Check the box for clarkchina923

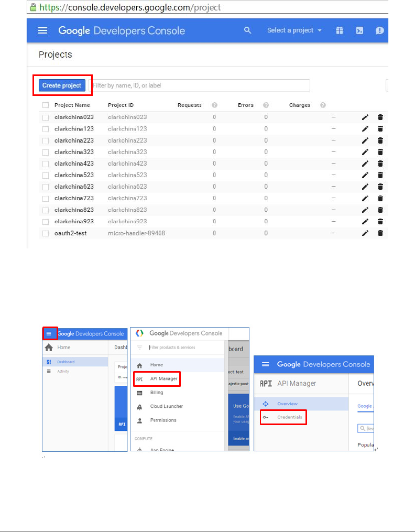(46, 222)
